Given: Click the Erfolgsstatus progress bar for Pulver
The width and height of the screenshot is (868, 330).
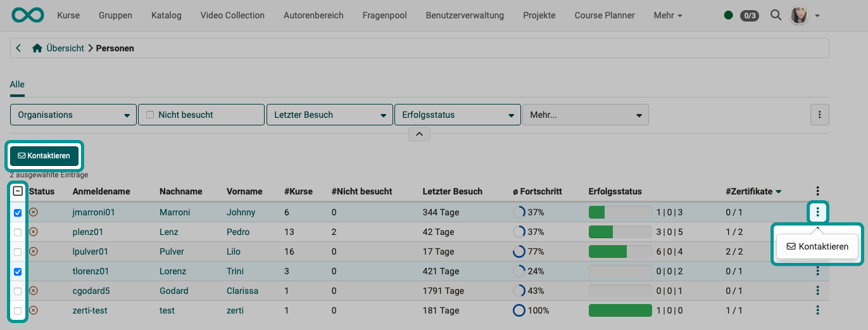Looking at the screenshot, I should tap(619, 251).
